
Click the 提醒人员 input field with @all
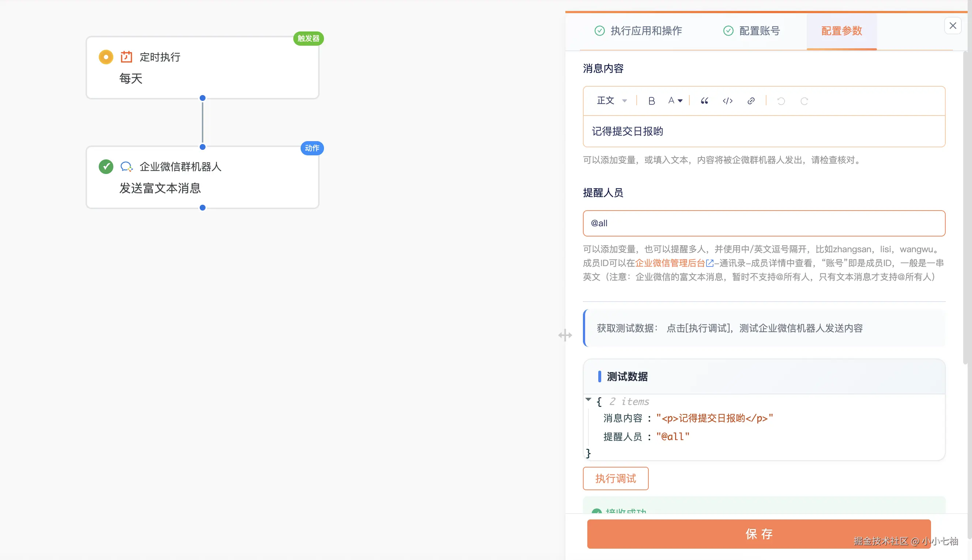[764, 223]
